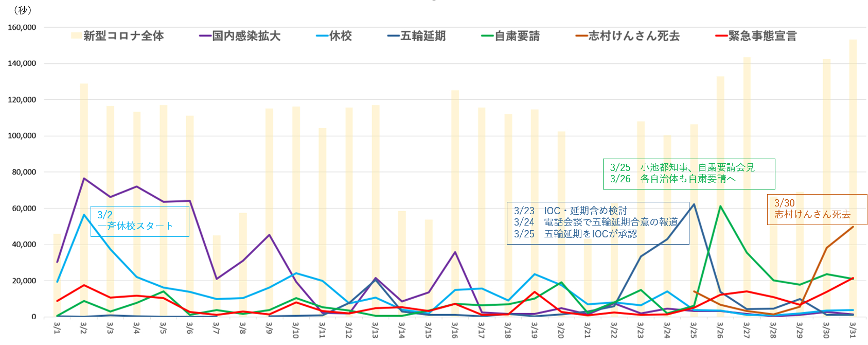Click the 3/16 date label on the x-axis
868x345 pixels.
coord(455,330)
